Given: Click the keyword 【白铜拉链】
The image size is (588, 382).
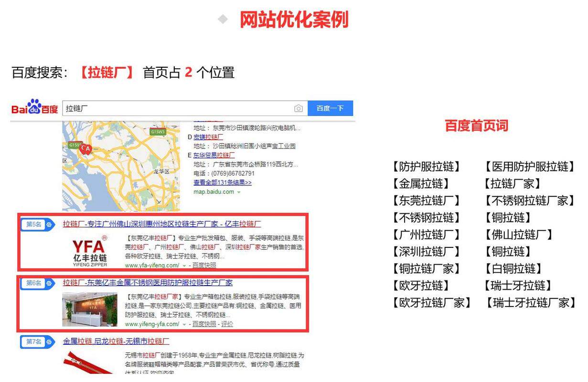Looking at the screenshot, I should coord(513,268).
